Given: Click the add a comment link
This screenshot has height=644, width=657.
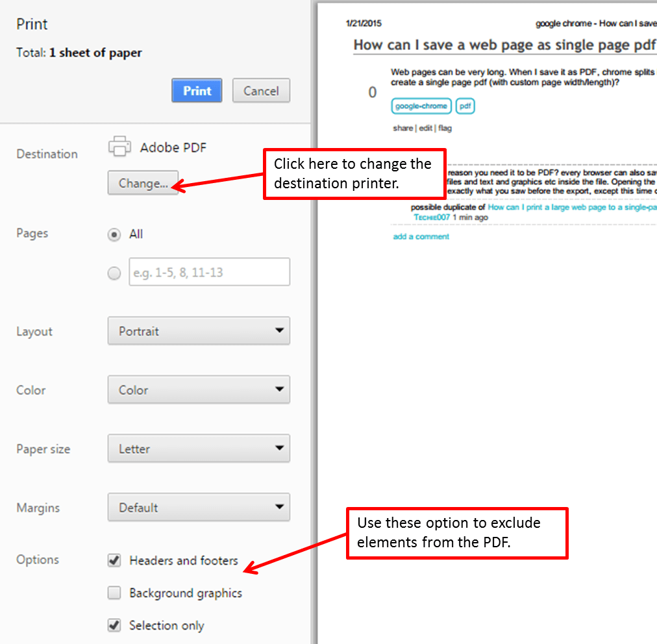Looking at the screenshot, I should point(421,237).
